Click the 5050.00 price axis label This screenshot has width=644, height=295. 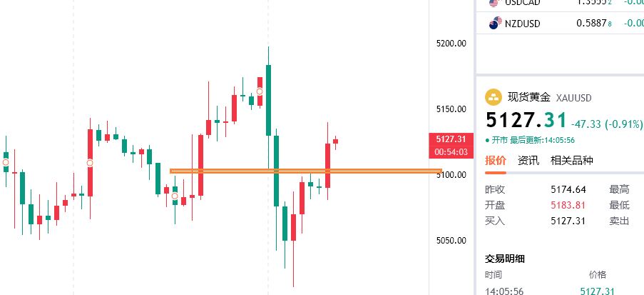pos(451,241)
